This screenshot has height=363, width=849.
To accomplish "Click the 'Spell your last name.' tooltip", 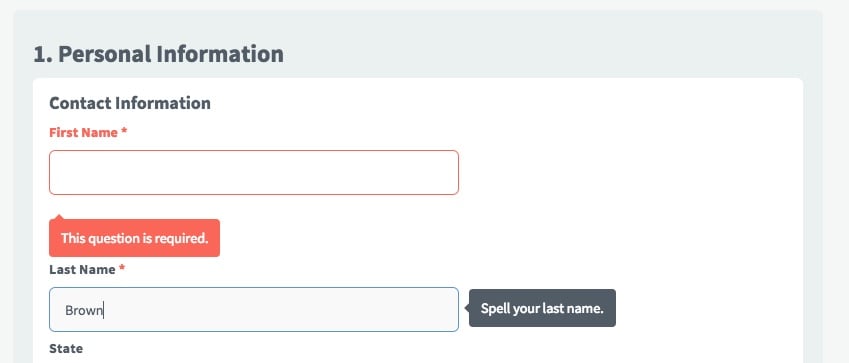I will coord(542,308).
